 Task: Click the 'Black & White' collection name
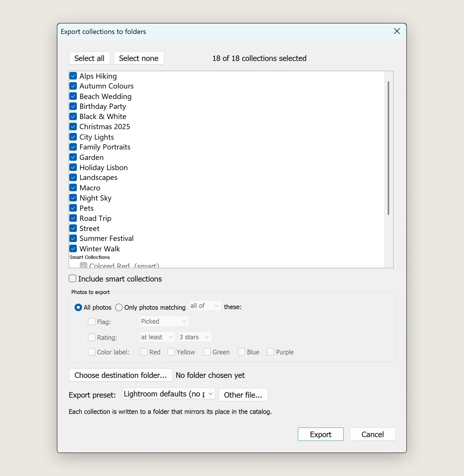click(103, 117)
